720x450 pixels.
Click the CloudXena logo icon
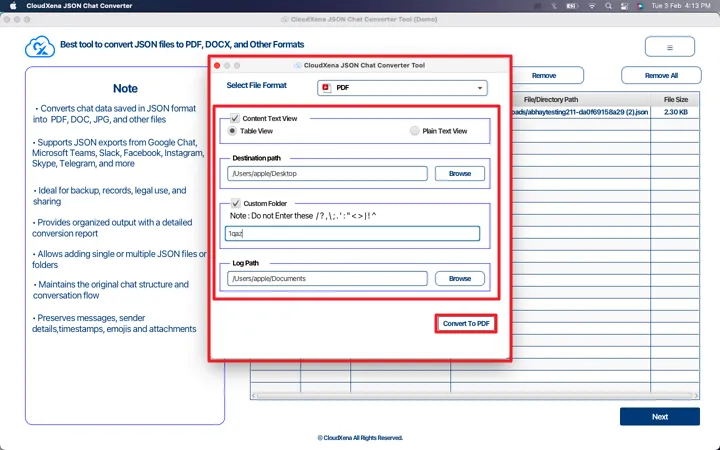[x=40, y=47]
